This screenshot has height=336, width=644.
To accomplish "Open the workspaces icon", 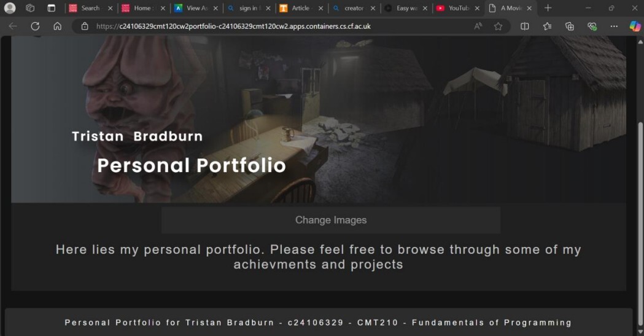I will [30, 8].
